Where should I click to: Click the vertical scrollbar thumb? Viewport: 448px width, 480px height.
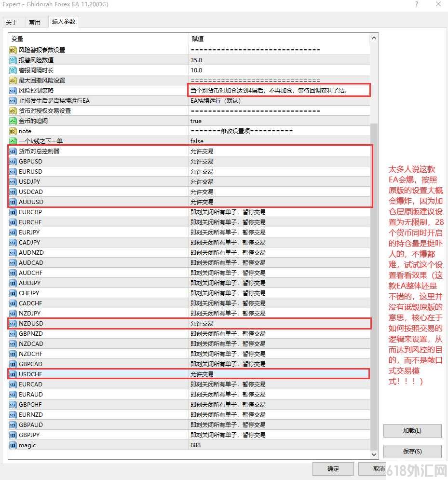click(374, 287)
